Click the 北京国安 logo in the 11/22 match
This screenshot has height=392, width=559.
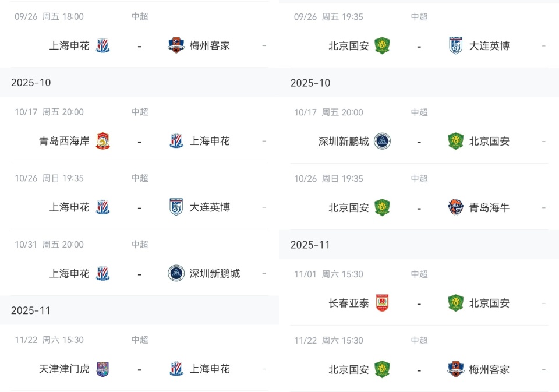click(x=383, y=369)
